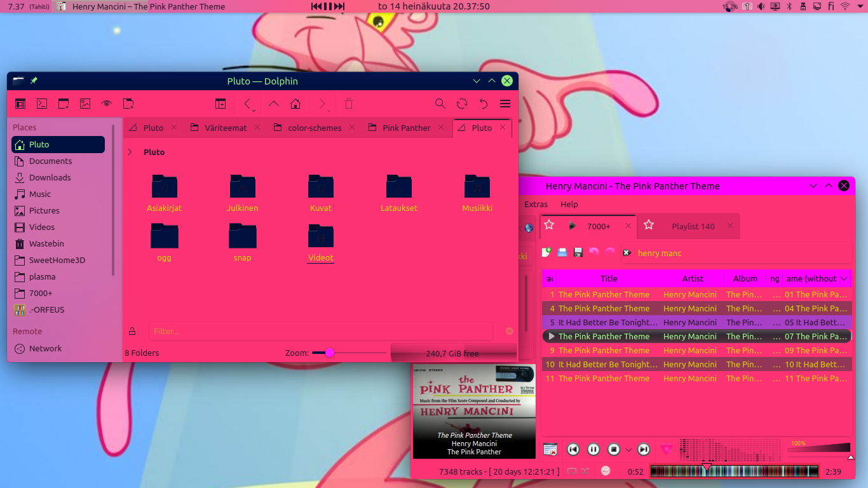The height and width of the screenshot is (488, 868).
Task: Select the Videot folder
Action: pos(321,242)
